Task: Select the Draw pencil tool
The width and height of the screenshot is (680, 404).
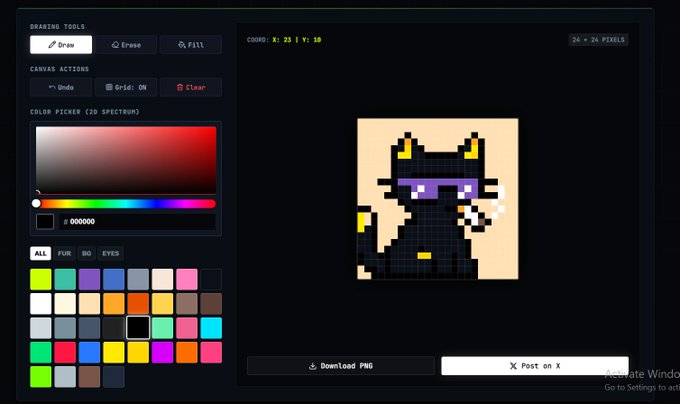Action: [61, 45]
